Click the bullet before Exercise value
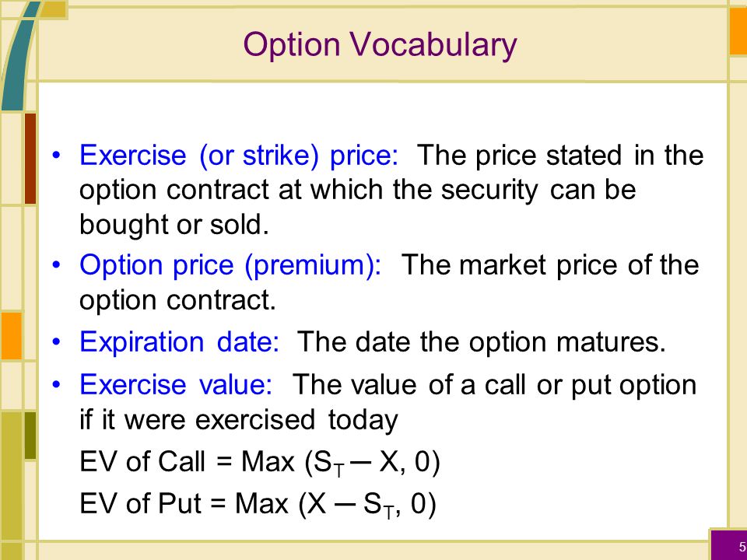Screen dimensions: 747x560 click(57, 385)
